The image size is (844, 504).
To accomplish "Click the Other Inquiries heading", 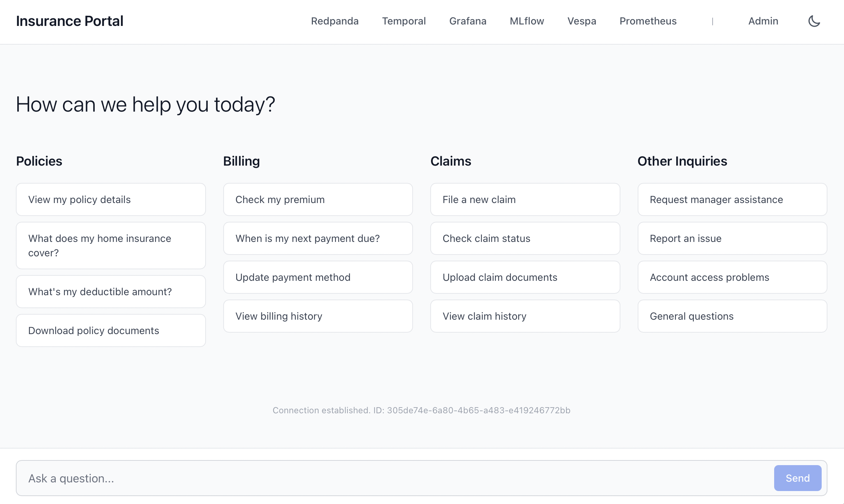I will point(682,161).
